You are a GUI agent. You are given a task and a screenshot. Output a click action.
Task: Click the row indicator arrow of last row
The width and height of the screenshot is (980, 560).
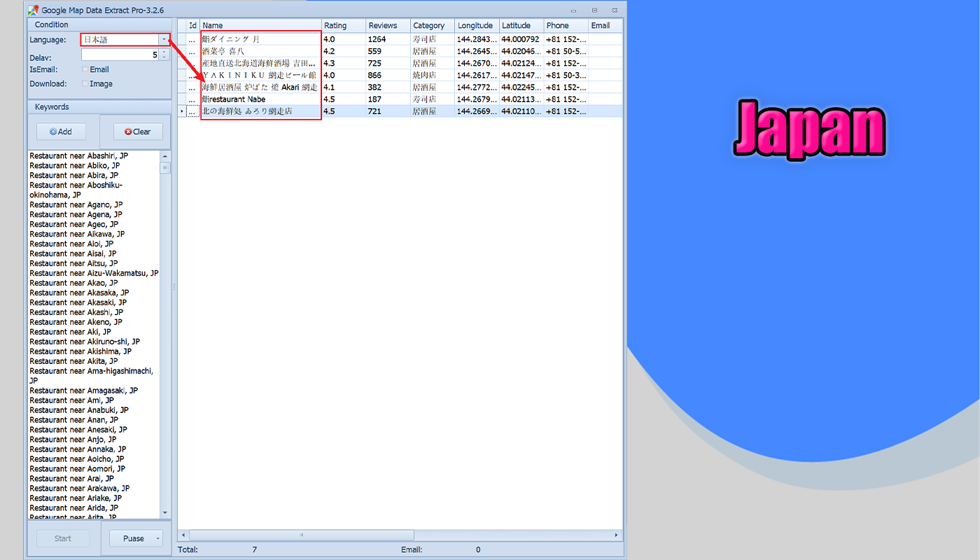click(x=182, y=111)
